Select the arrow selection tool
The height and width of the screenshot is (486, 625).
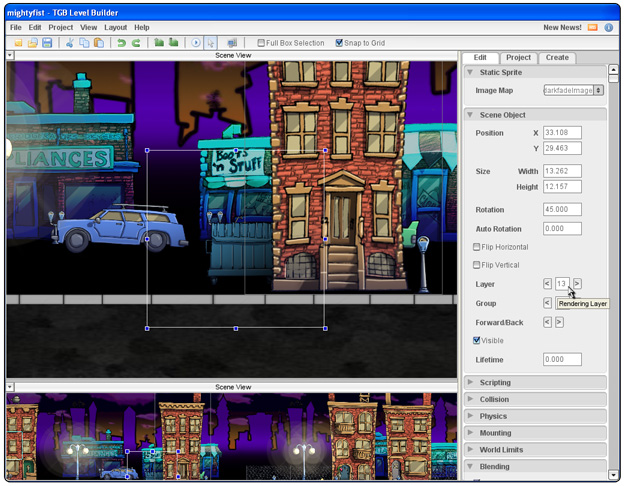[x=210, y=43]
